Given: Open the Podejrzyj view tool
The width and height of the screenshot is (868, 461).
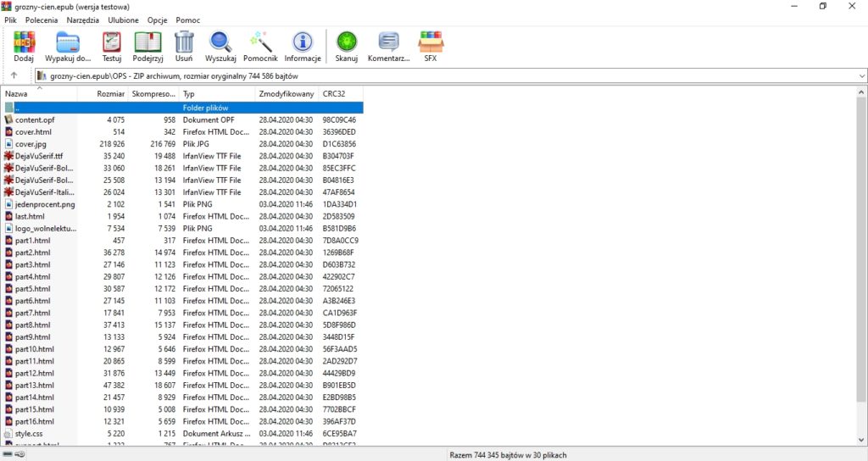Looking at the screenshot, I should 147,47.
